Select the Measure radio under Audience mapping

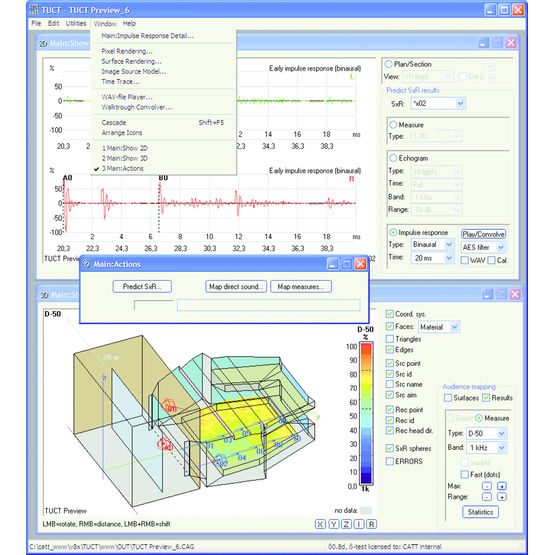click(479, 418)
